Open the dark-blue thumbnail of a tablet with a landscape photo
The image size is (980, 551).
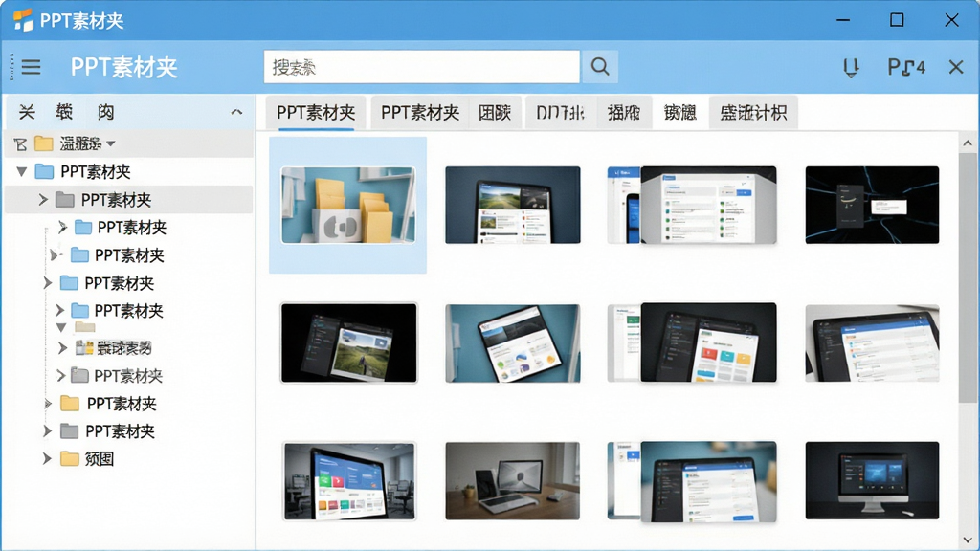coord(513,205)
